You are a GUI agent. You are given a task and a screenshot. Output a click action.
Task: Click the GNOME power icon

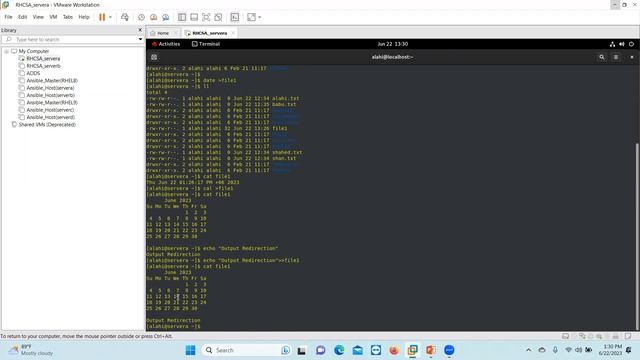[x=631, y=44]
